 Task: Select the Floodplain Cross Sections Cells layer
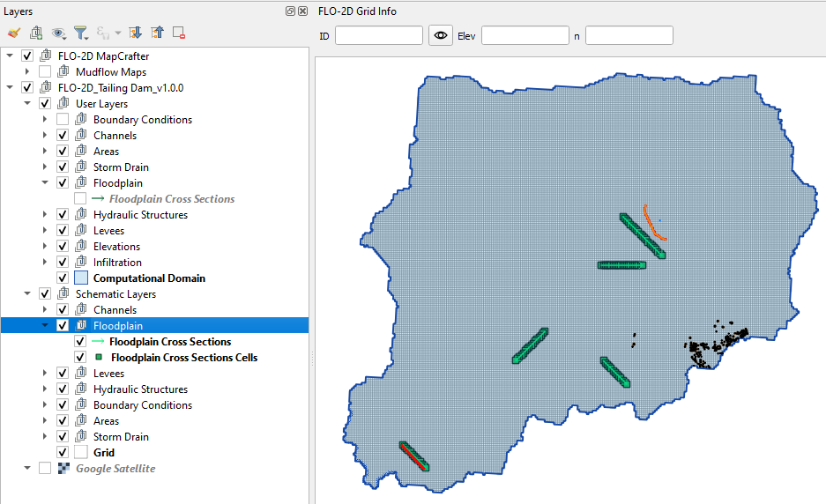[183, 358]
